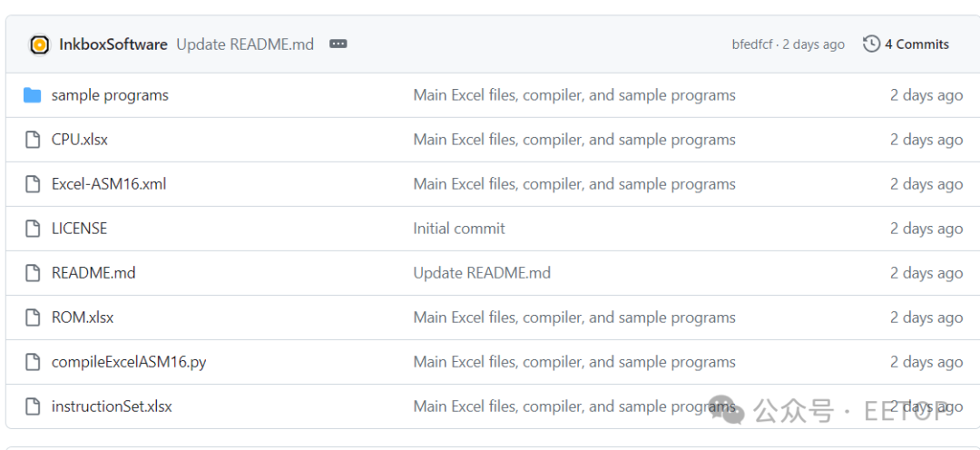This screenshot has width=980, height=450.
Task: Open the CPU.xlsx file
Action: click(x=80, y=140)
